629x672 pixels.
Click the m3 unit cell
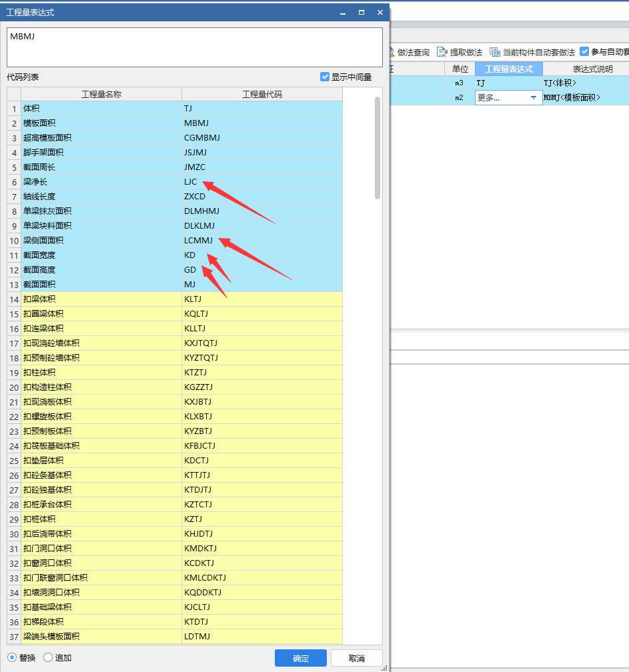pos(459,83)
